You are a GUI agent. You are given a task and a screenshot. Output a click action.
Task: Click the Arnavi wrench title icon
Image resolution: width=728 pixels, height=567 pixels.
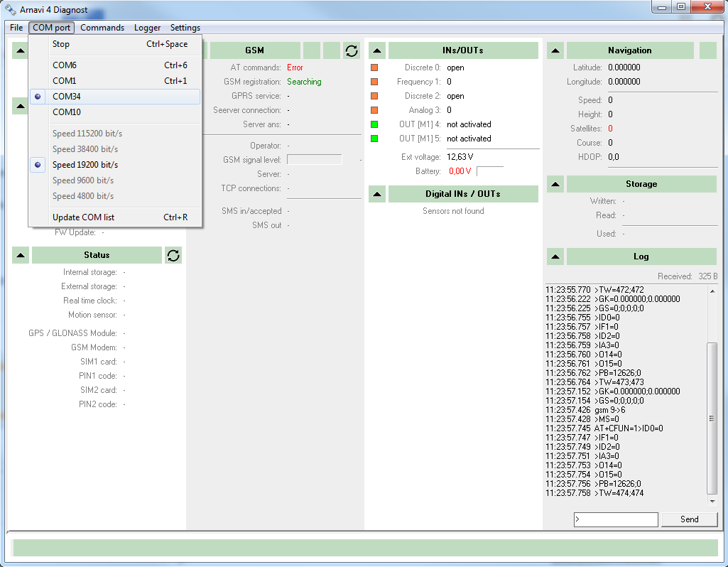click(10, 9)
